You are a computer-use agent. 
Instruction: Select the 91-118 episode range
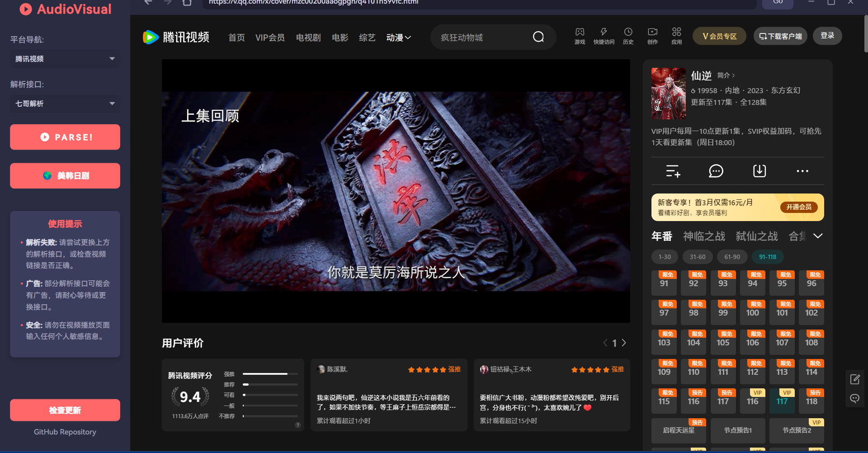767,257
